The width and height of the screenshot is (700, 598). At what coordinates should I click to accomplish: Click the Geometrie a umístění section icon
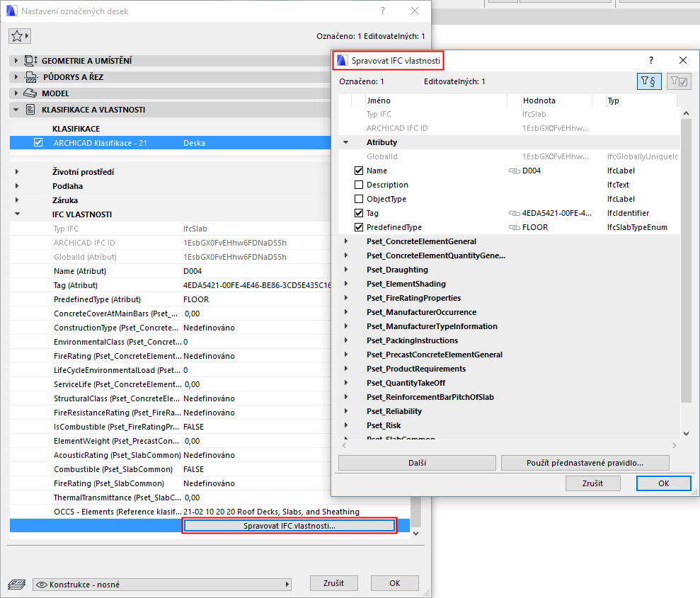tap(30, 61)
